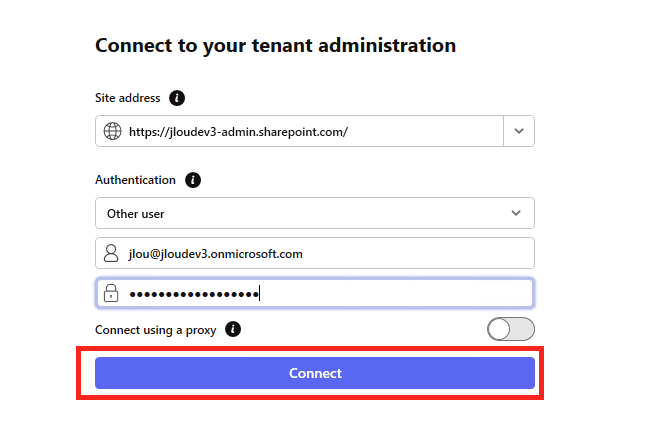The width and height of the screenshot is (669, 438).
Task: Click the user silhouette icon in username field
Action: pos(111,253)
